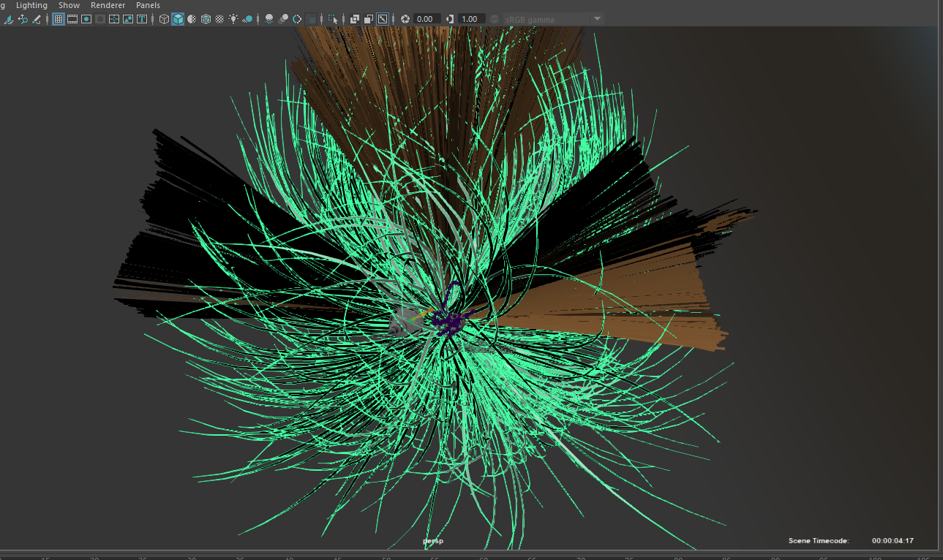Screen dimensions: 943x560
Task: Switch to wireframe display cube icon
Action: click(x=164, y=19)
